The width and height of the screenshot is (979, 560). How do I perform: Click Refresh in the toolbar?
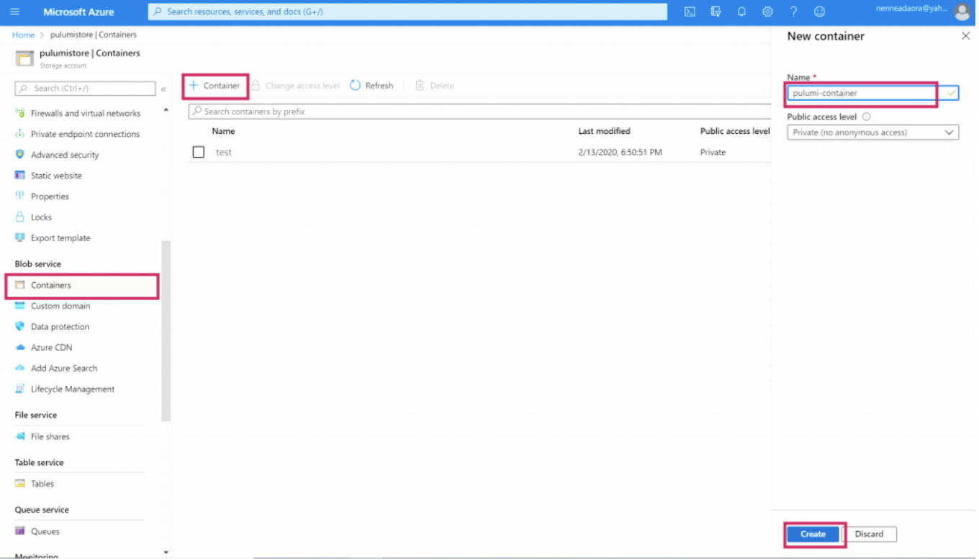point(373,86)
